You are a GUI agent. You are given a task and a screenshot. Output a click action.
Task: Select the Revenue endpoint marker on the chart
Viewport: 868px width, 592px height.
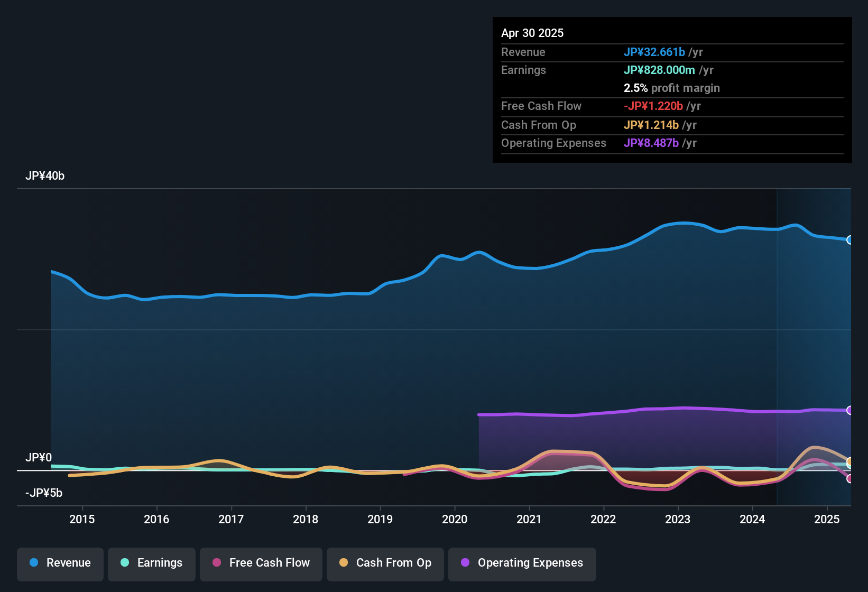[x=850, y=240]
